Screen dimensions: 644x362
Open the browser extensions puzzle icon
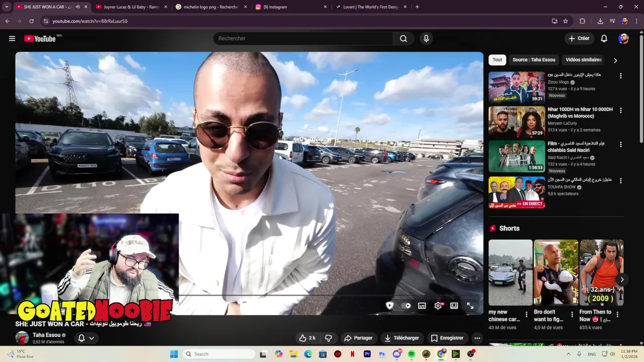click(583, 21)
